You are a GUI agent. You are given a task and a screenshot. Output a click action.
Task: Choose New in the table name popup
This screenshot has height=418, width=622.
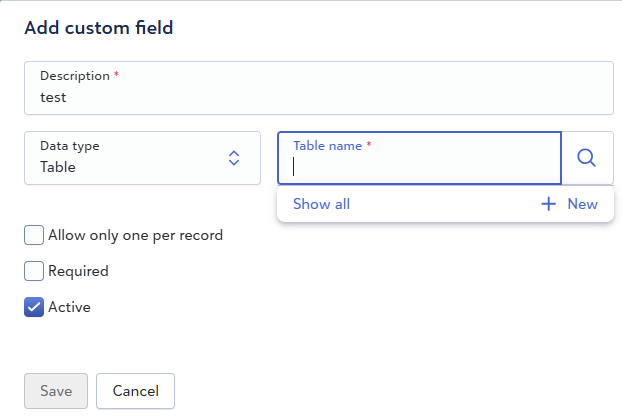click(x=581, y=204)
